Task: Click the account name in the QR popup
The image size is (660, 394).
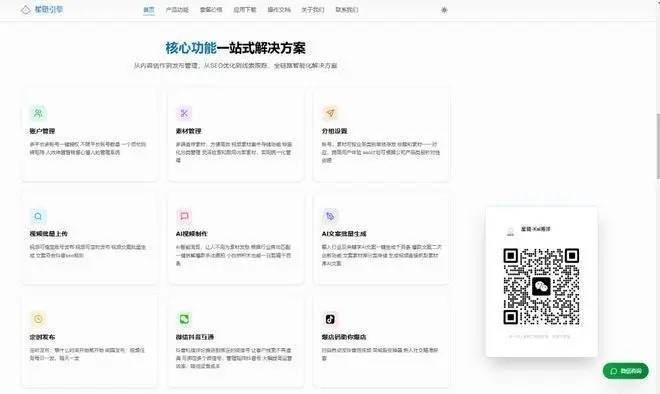Action: coord(536,229)
